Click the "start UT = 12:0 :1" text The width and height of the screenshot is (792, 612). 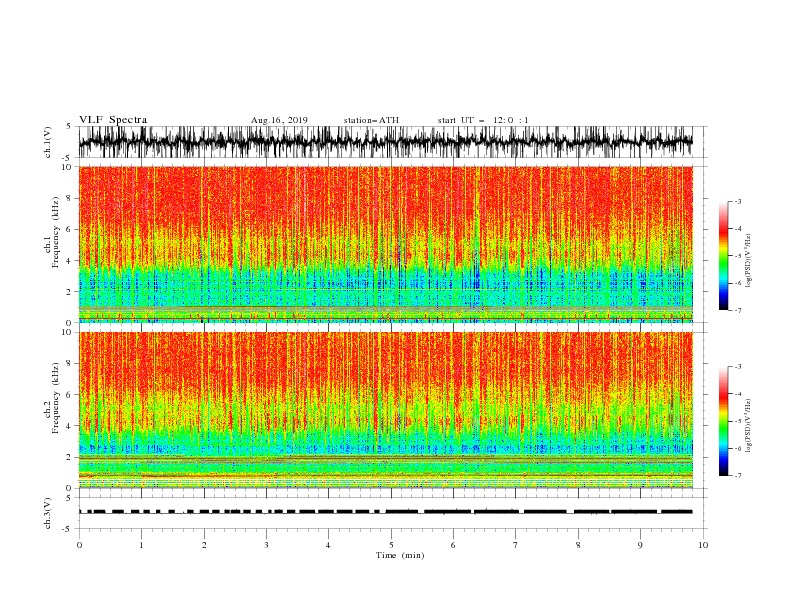(483, 120)
